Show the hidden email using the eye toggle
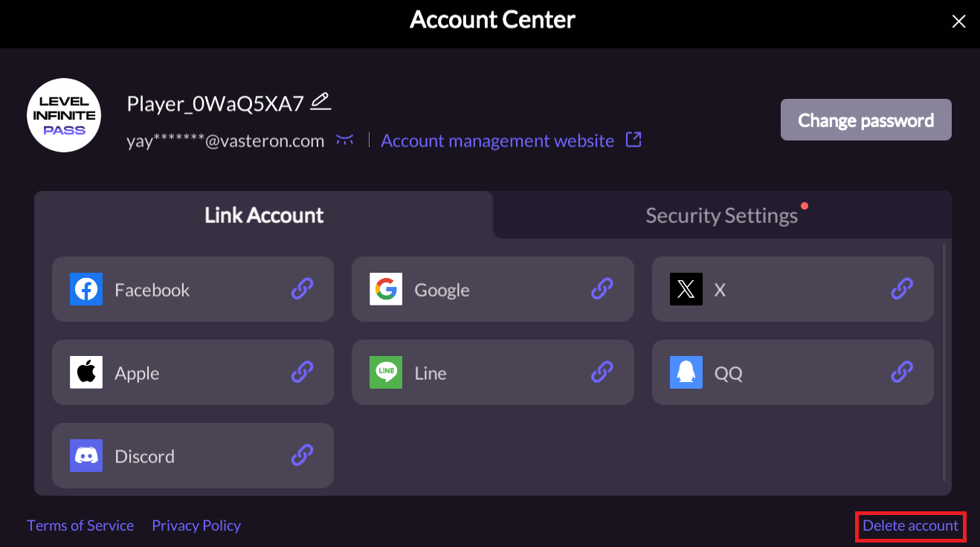 [345, 140]
